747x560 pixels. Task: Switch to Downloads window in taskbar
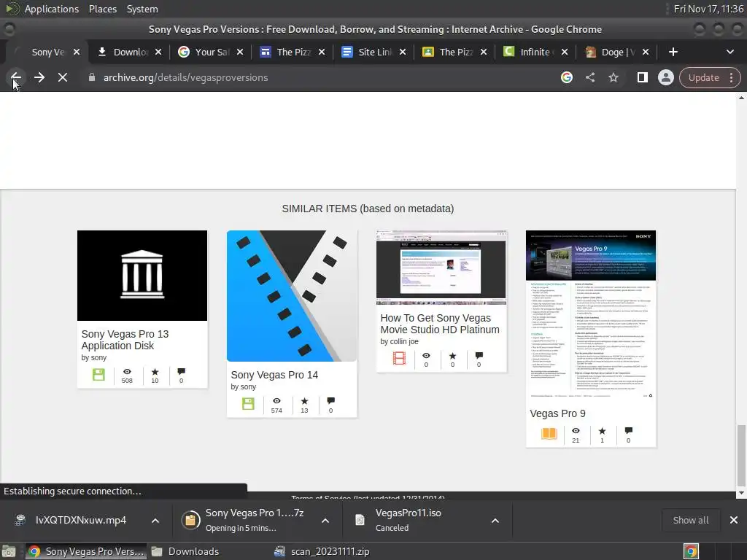point(185,551)
